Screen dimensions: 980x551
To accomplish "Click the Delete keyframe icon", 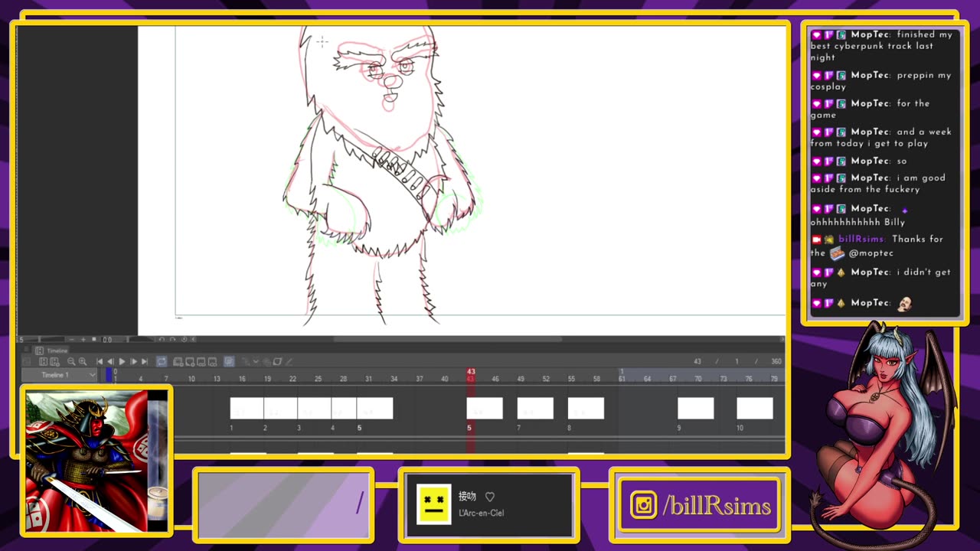I will tap(266, 361).
